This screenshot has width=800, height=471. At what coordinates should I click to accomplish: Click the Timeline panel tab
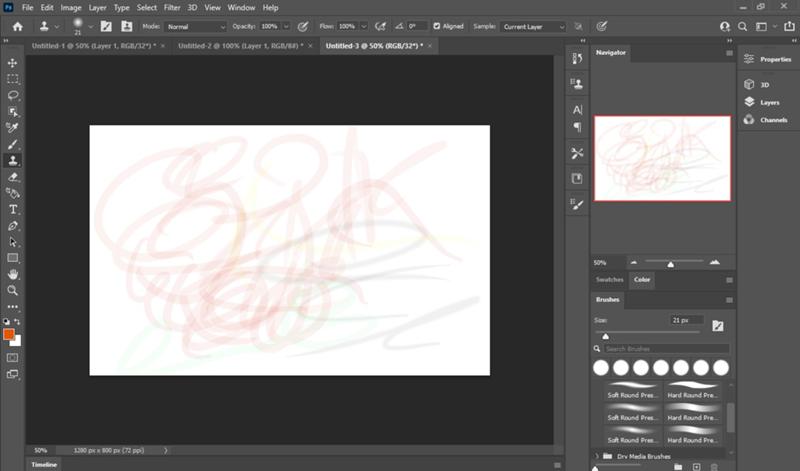pyautogui.click(x=44, y=465)
